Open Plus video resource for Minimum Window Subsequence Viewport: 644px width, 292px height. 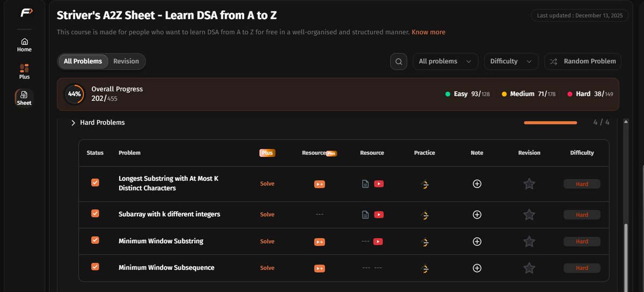[319, 268]
